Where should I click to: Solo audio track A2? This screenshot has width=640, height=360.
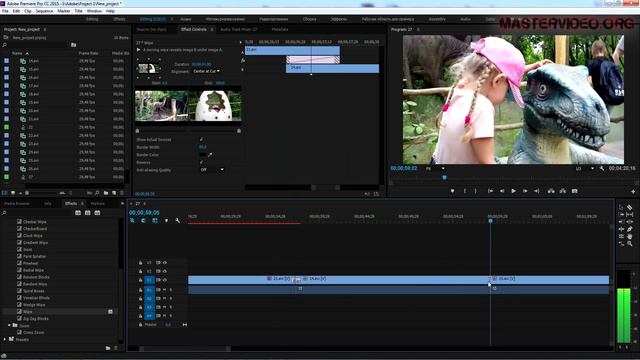point(171,298)
